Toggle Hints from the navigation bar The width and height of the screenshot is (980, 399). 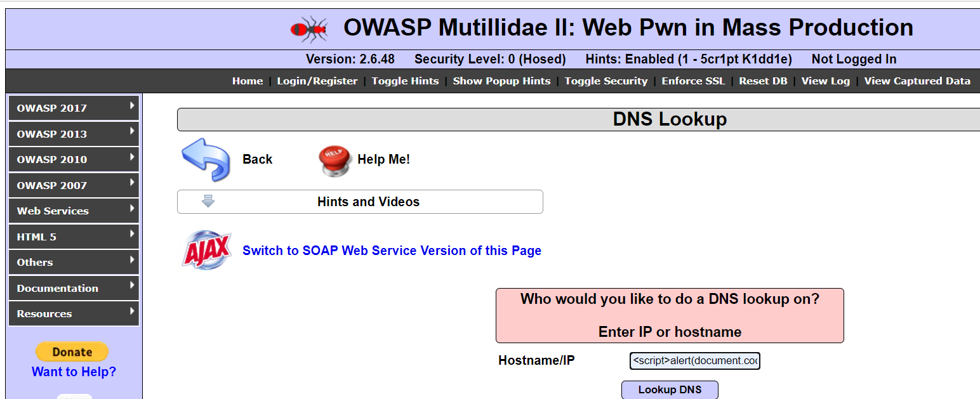[405, 81]
